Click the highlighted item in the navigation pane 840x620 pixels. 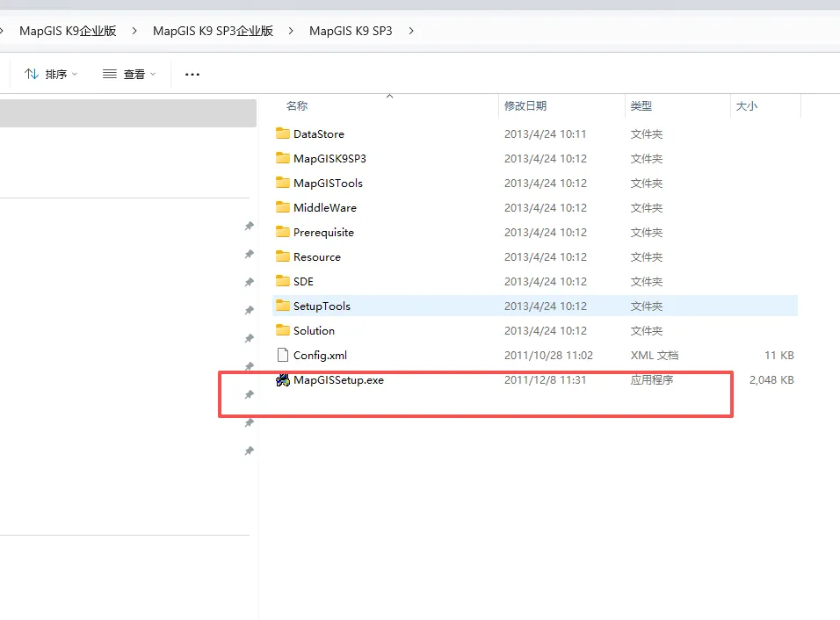128,113
